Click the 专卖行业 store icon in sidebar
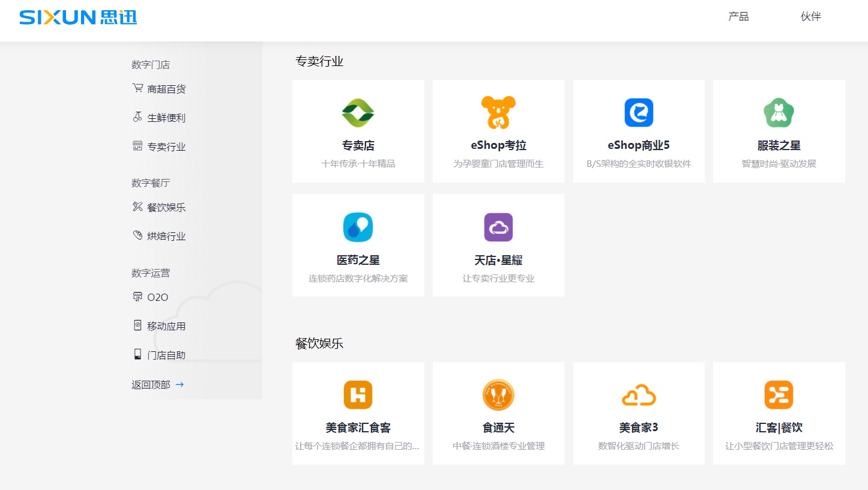The height and width of the screenshot is (490, 868). 137,146
